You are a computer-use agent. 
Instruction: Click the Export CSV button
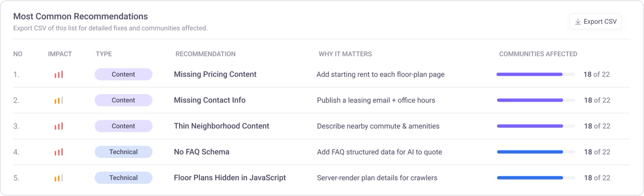click(x=595, y=22)
